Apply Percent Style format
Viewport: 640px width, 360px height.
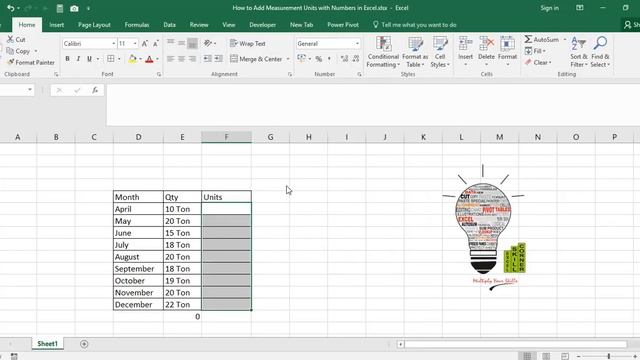tap(319, 59)
